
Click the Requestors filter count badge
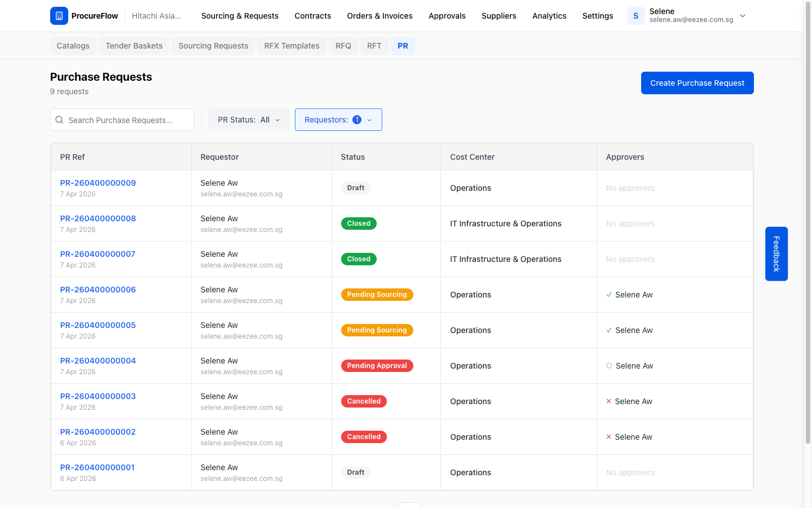tap(357, 120)
